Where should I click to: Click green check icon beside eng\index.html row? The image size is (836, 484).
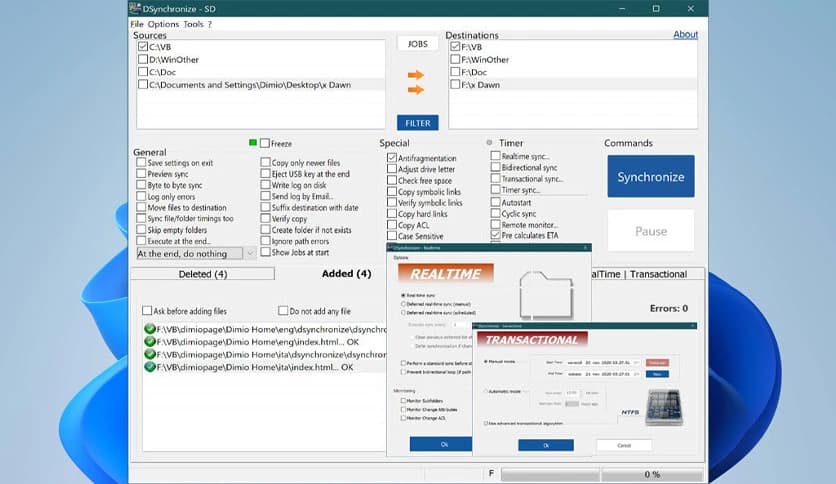150,342
